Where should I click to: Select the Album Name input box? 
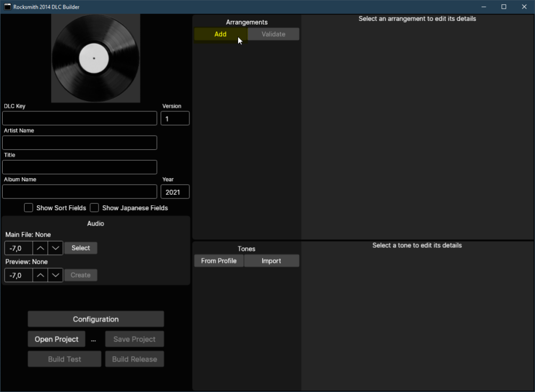point(80,192)
